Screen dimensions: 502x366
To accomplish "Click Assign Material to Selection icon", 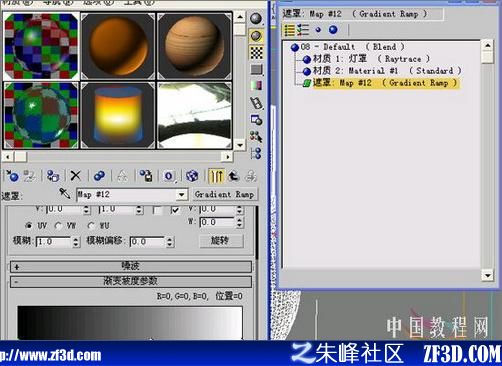I will (53, 176).
